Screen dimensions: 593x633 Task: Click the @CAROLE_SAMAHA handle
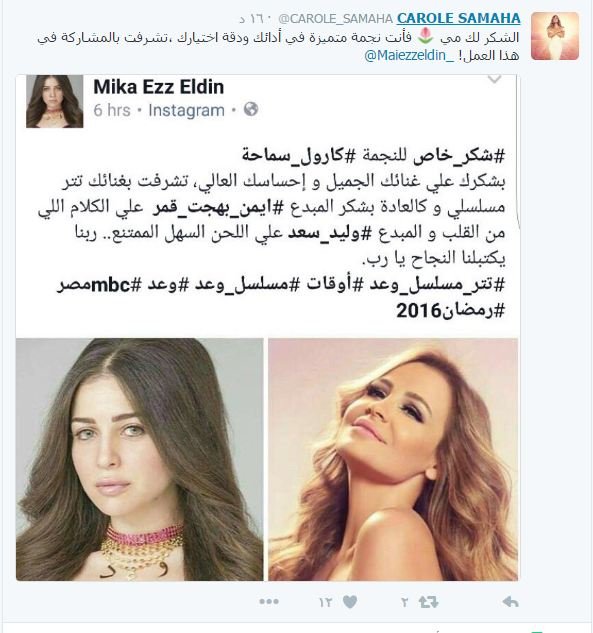(335, 19)
